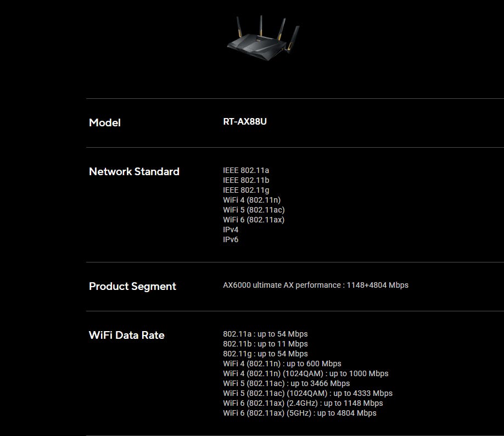Click the Model row label
The width and height of the screenshot is (504, 436).
(x=105, y=122)
